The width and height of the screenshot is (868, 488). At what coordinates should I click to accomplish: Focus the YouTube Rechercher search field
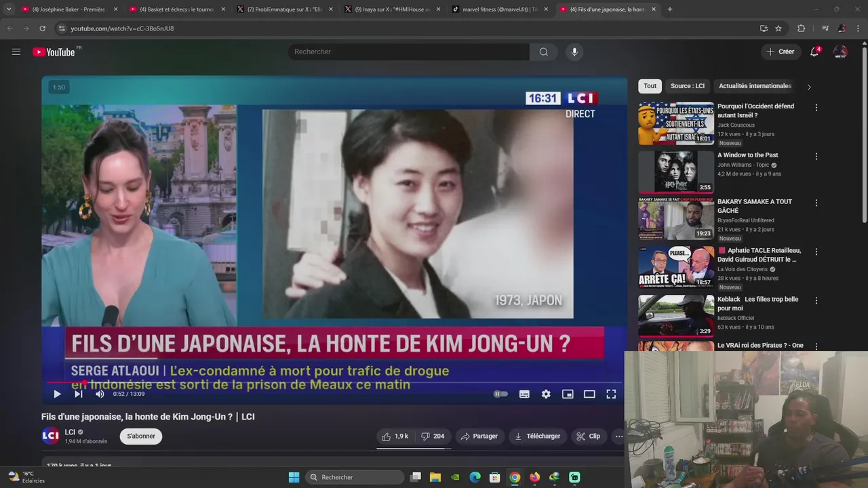[409, 52]
